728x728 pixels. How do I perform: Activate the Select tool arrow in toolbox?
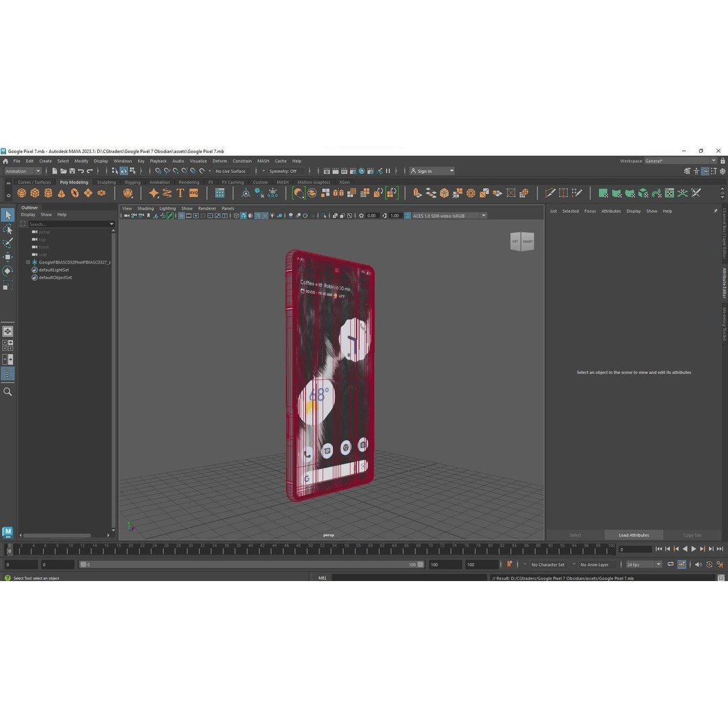pos(8,215)
